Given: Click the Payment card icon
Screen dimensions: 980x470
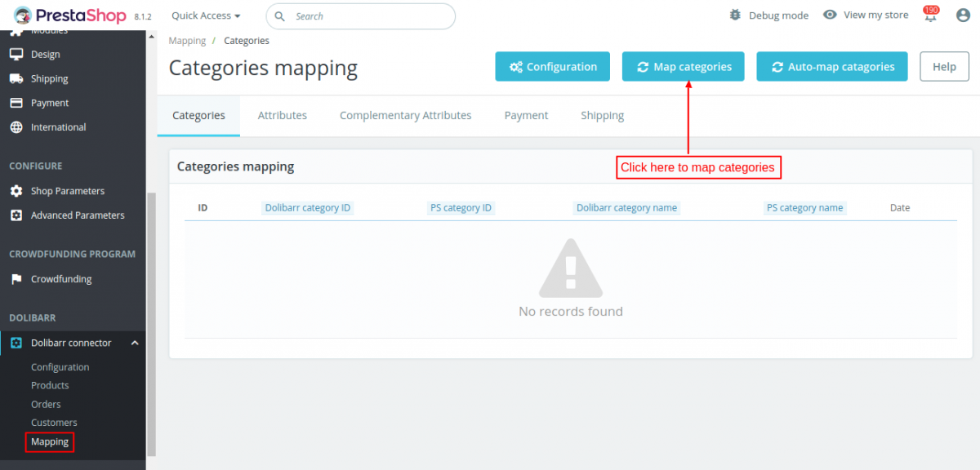Looking at the screenshot, I should pos(16,103).
